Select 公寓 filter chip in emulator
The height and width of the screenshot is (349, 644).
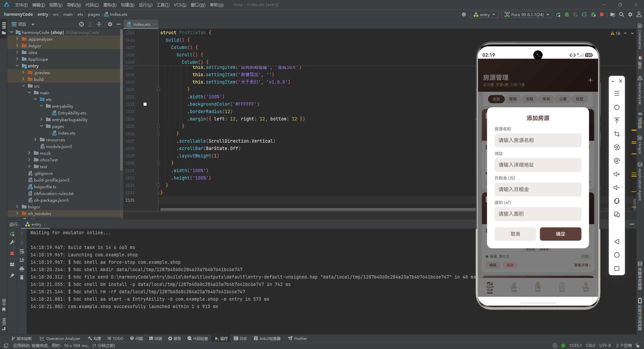563,99
